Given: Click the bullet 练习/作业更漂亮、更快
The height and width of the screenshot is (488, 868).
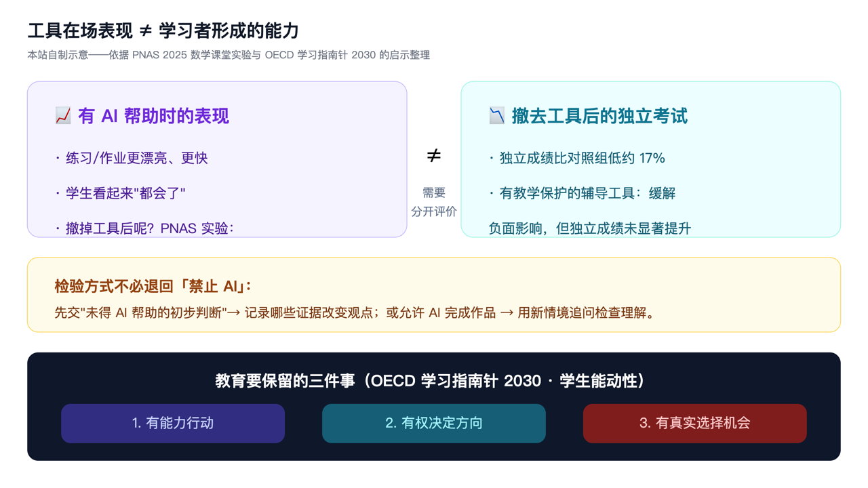Looking at the screenshot, I should 132,158.
